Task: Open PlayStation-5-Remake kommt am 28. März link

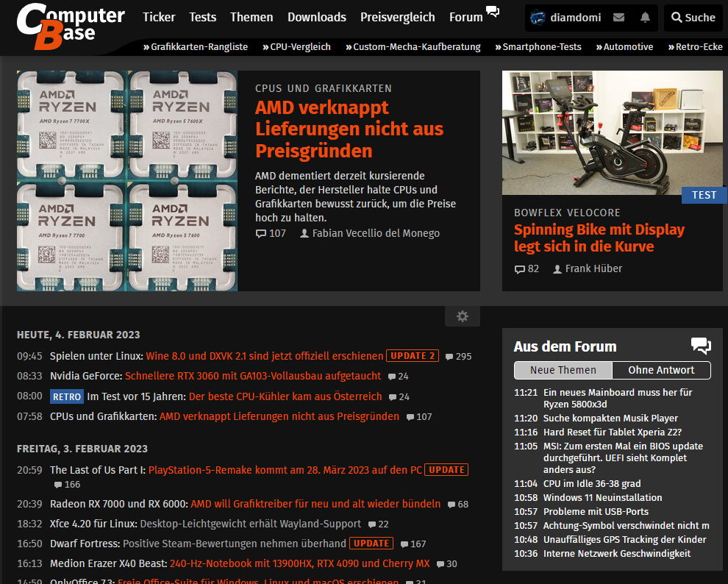Action: click(285, 470)
